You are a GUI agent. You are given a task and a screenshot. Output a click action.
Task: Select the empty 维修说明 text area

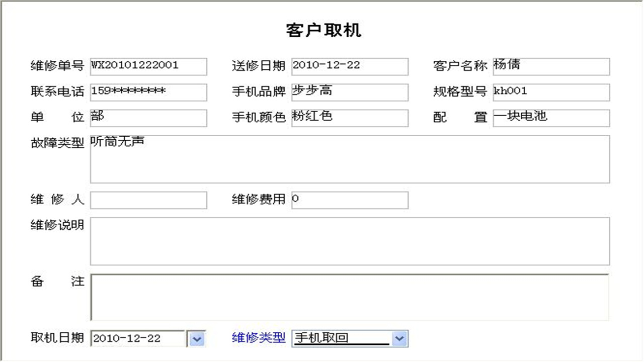349,240
